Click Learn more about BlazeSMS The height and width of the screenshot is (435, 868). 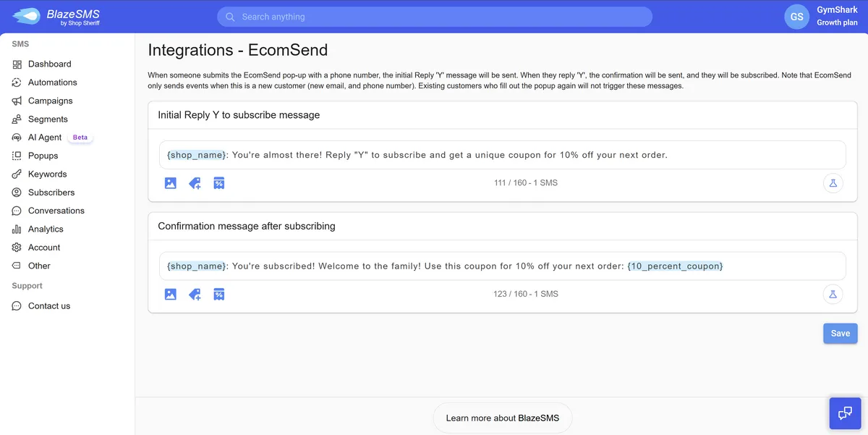coord(503,418)
